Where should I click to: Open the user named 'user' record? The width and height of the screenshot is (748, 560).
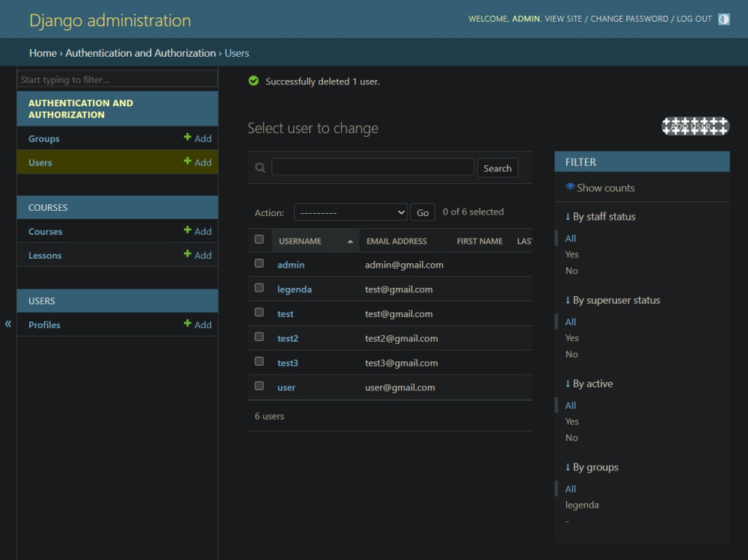[286, 387]
